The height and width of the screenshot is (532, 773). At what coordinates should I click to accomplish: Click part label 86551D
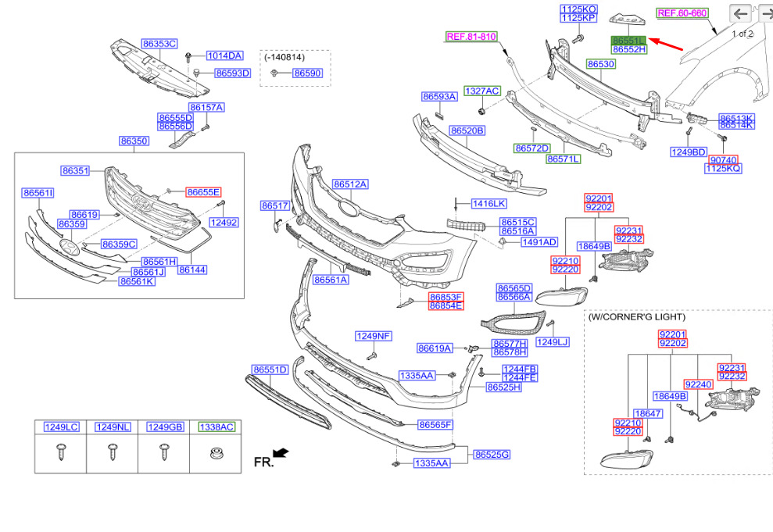[270, 369]
